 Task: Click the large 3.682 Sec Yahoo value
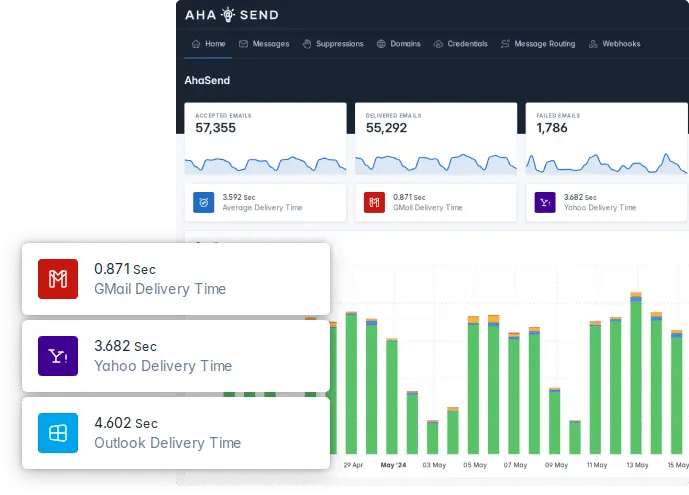[125, 346]
